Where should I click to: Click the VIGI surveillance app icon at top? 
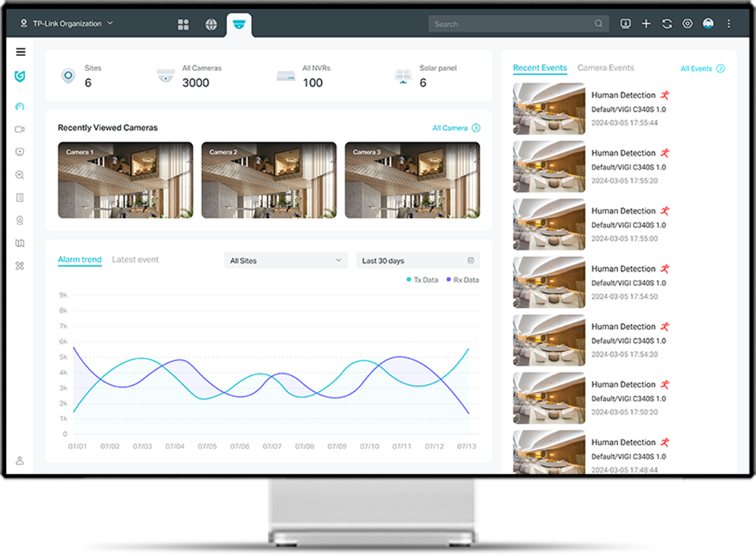(x=239, y=23)
